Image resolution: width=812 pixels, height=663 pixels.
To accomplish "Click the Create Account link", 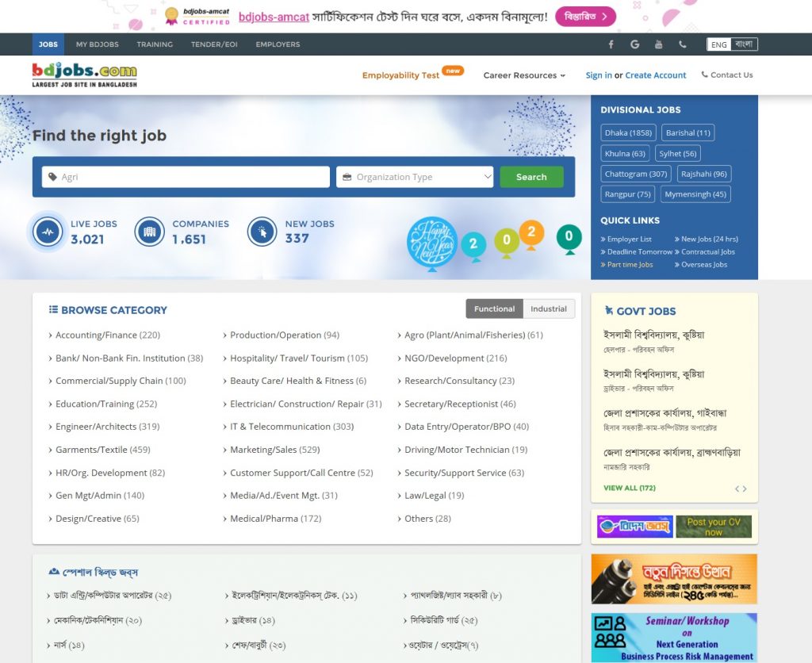I will [x=656, y=75].
